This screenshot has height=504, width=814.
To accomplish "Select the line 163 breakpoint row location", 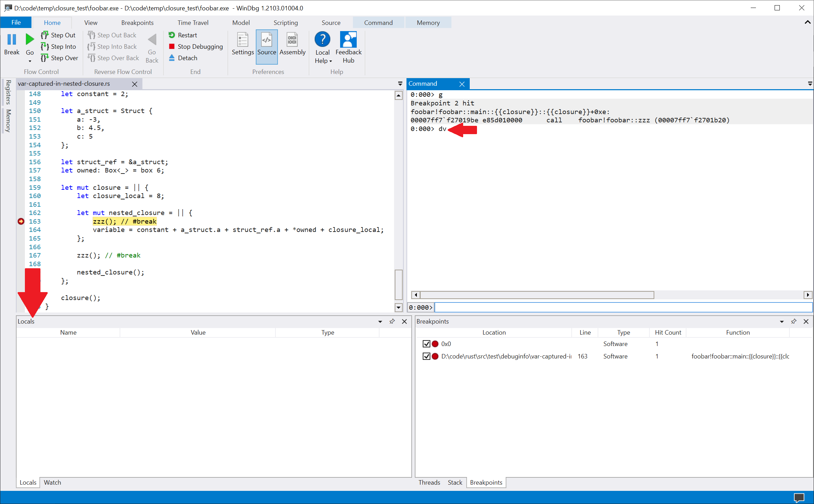I will click(506, 356).
